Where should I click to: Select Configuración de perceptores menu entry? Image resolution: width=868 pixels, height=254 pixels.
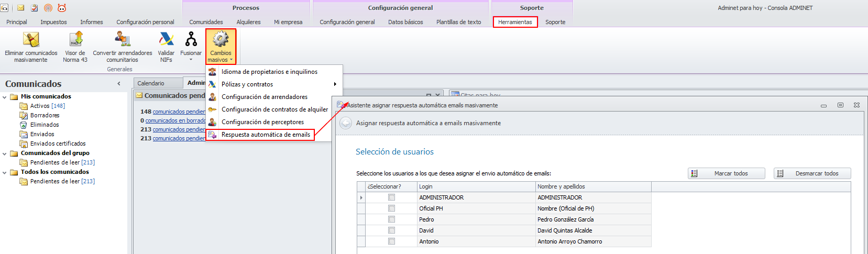(262, 122)
